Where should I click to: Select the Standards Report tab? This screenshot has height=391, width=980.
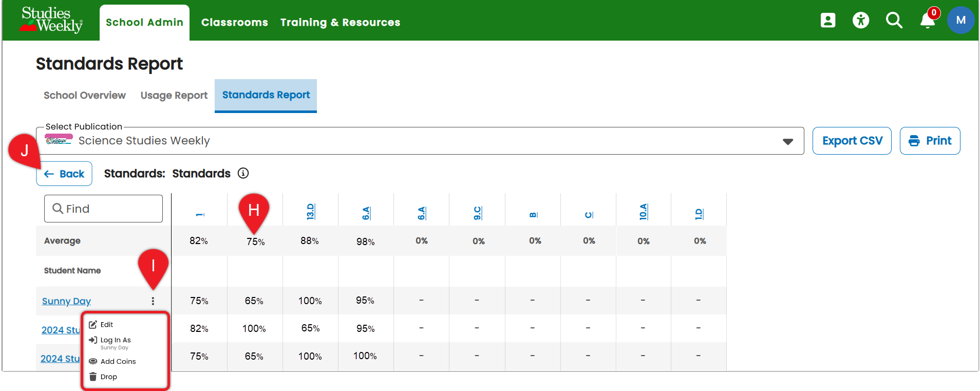click(266, 95)
